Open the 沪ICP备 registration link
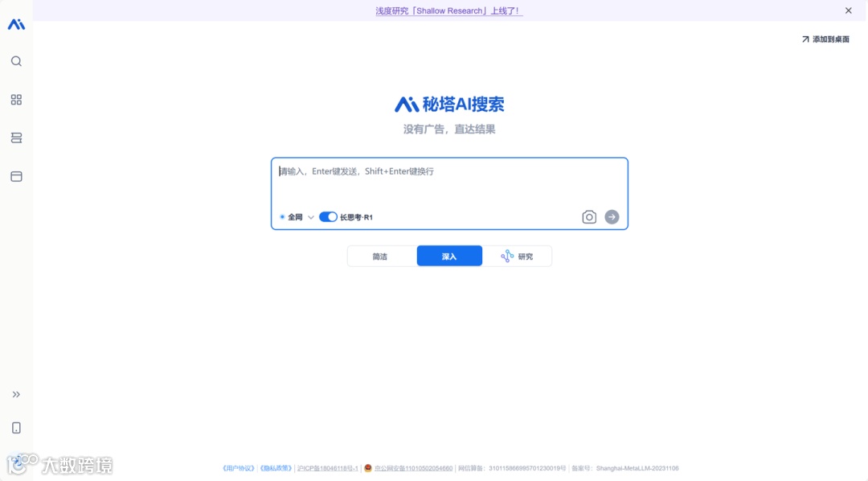 tap(328, 468)
